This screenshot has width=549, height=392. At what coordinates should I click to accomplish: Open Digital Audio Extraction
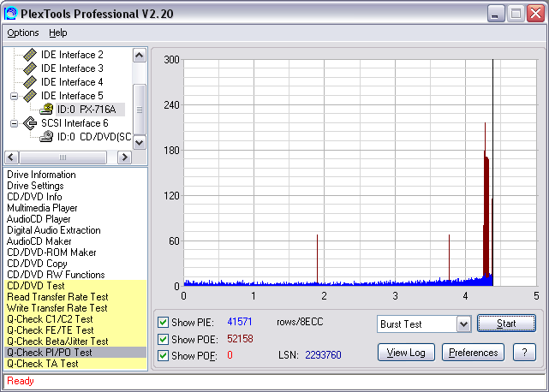coord(54,230)
